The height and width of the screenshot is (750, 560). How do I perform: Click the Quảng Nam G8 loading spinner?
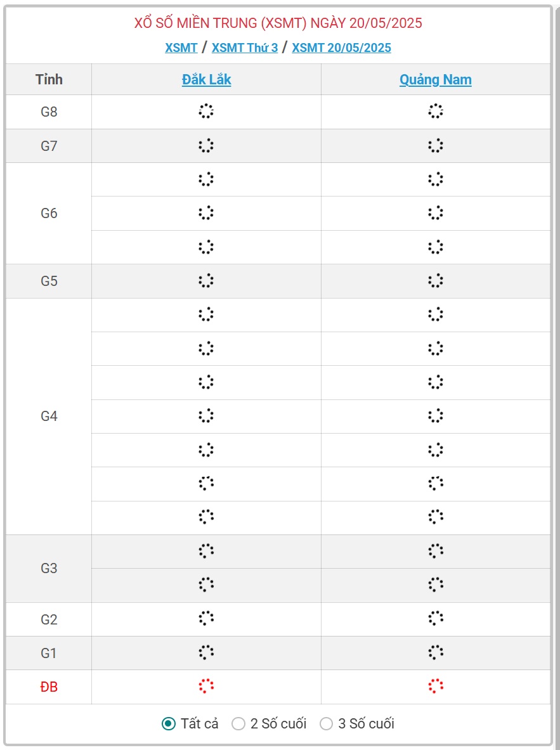[x=436, y=112]
